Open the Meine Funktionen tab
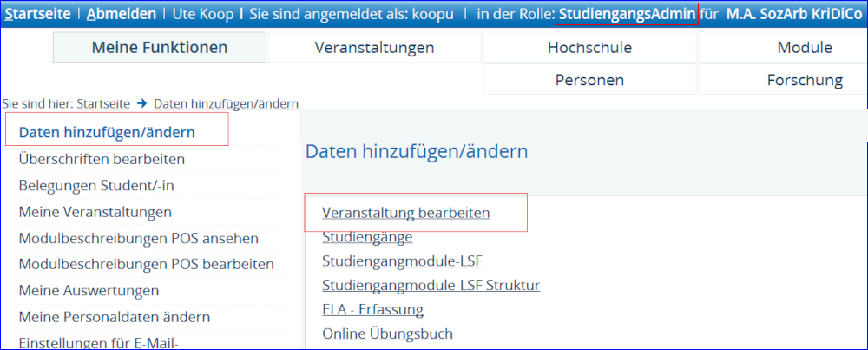 [x=160, y=48]
